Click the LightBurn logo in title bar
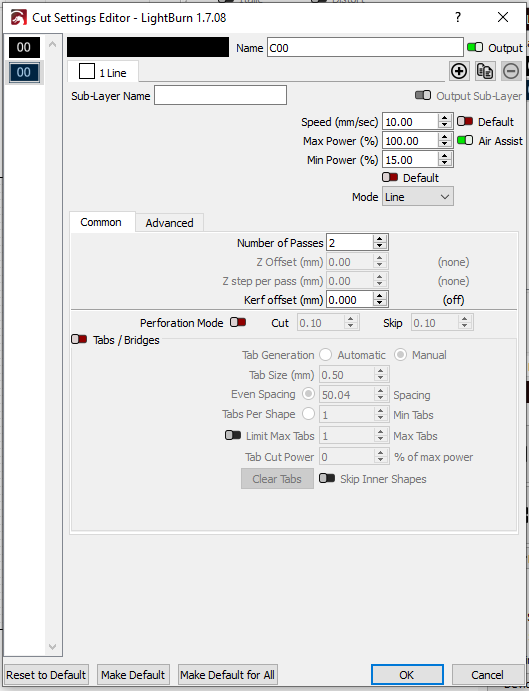Image resolution: width=529 pixels, height=691 pixels. click(19, 18)
